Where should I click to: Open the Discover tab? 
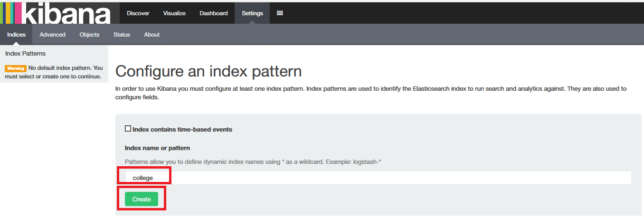(x=138, y=13)
